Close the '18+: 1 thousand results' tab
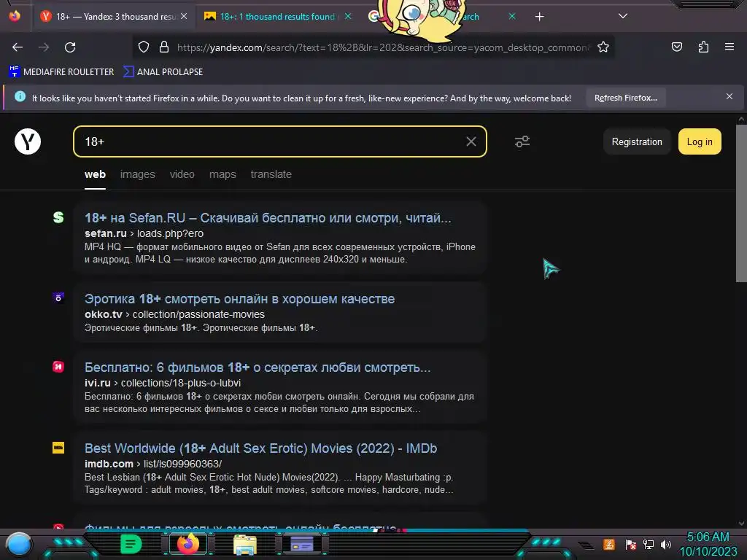The image size is (747, 560). (348, 16)
